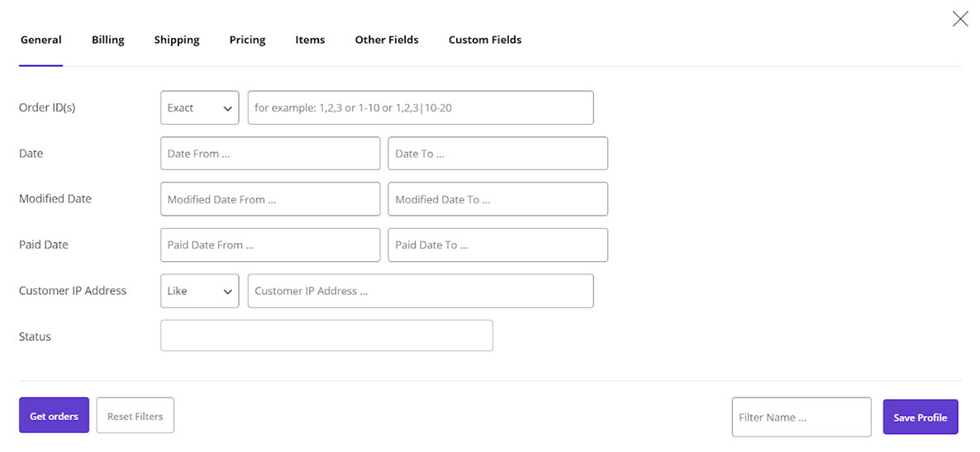
Task: Go to the General tab
Action: [41, 40]
